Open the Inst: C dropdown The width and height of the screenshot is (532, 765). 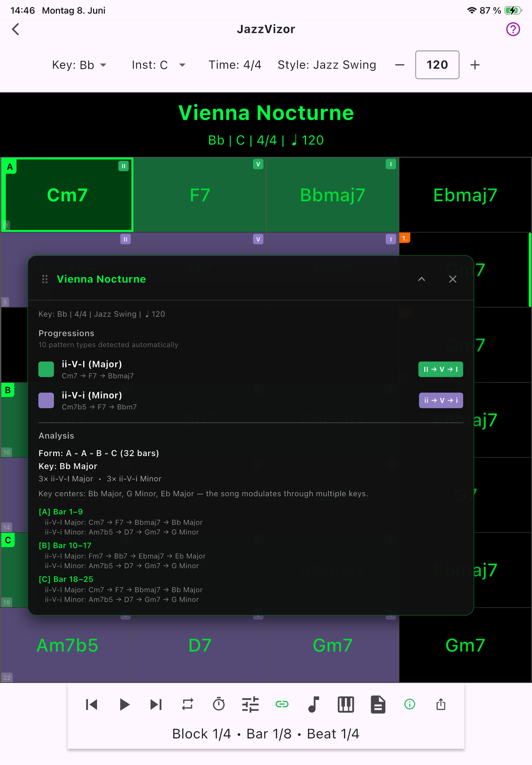click(x=158, y=65)
